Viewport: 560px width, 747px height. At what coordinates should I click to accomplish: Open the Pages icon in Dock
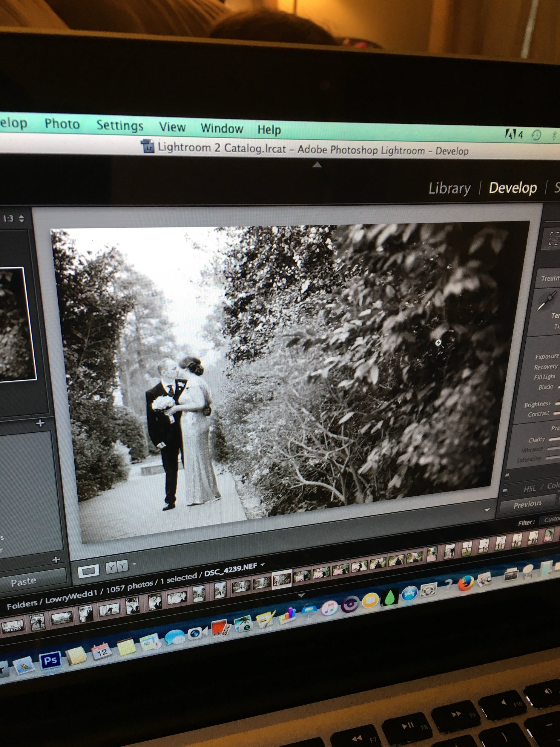[266, 619]
